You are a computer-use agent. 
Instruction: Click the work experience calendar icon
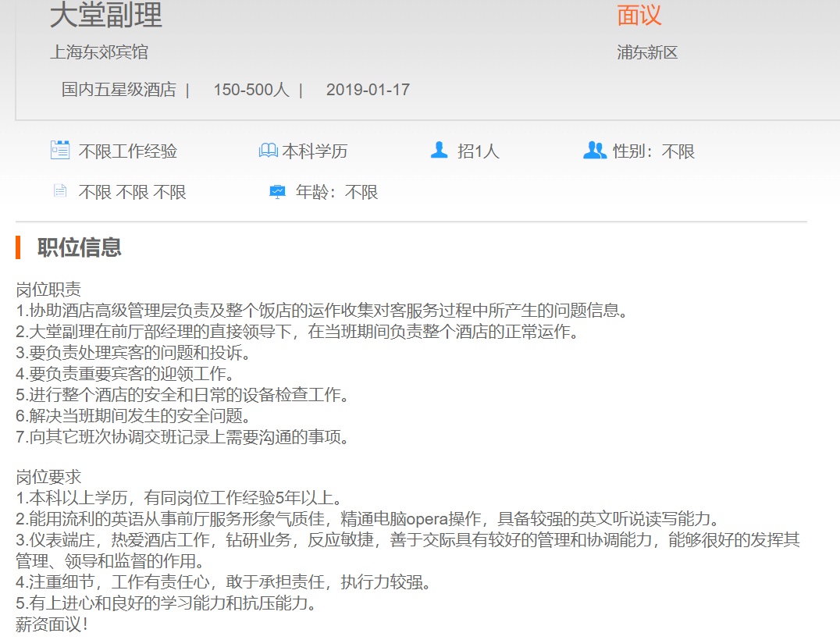[x=60, y=150]
